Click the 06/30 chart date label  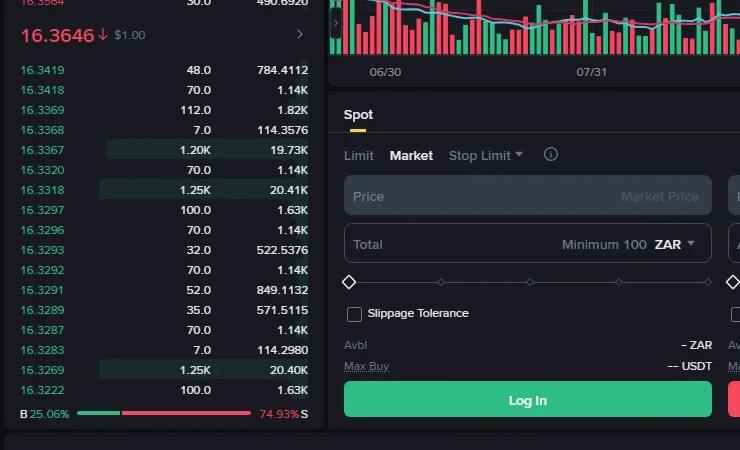(x=385, y=72)
